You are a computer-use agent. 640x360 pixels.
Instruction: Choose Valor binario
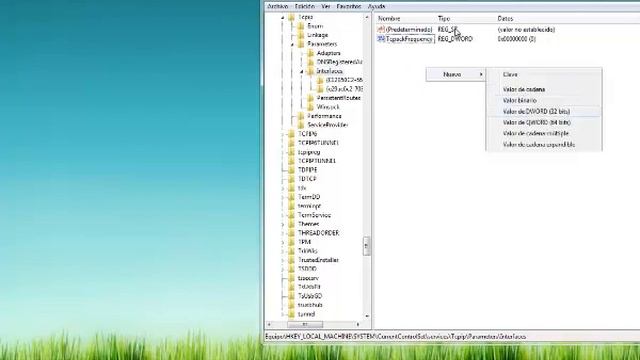pos(544,100)
